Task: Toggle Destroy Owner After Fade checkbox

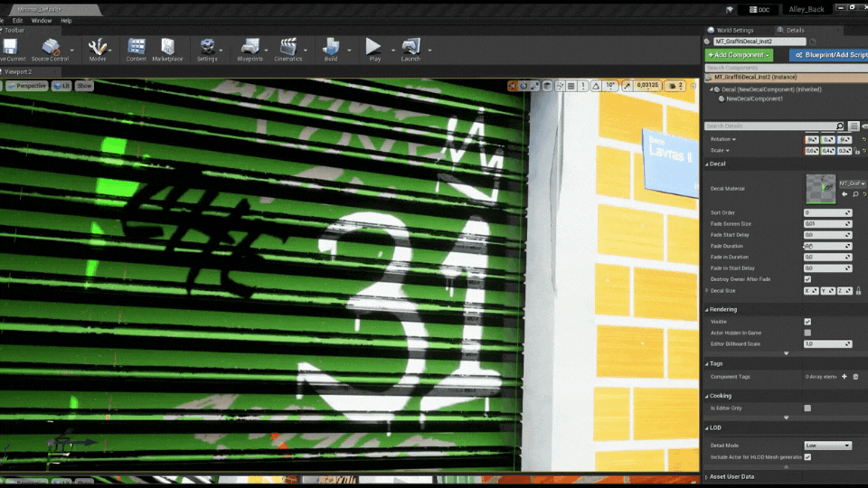Action: coord(807,279)
